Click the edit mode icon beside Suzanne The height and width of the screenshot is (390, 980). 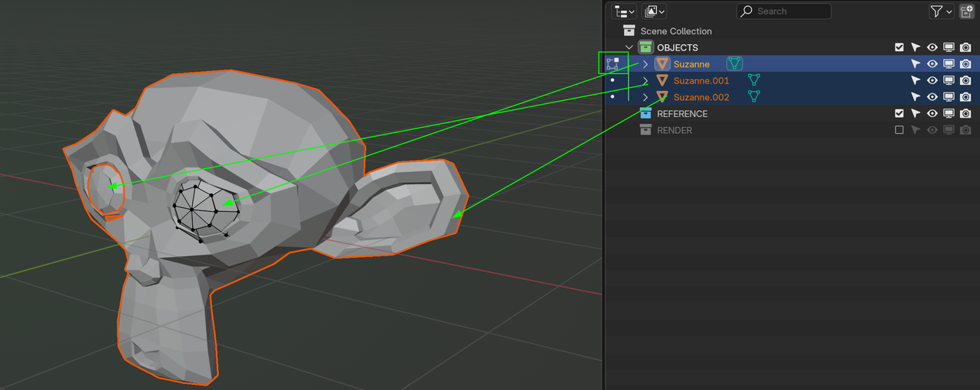click(x=612, y=64)
